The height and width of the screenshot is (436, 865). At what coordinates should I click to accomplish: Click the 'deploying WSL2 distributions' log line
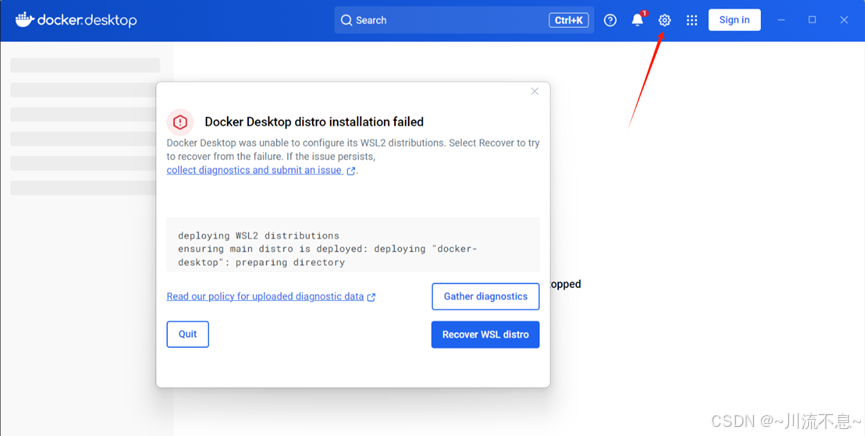point(259,236)
